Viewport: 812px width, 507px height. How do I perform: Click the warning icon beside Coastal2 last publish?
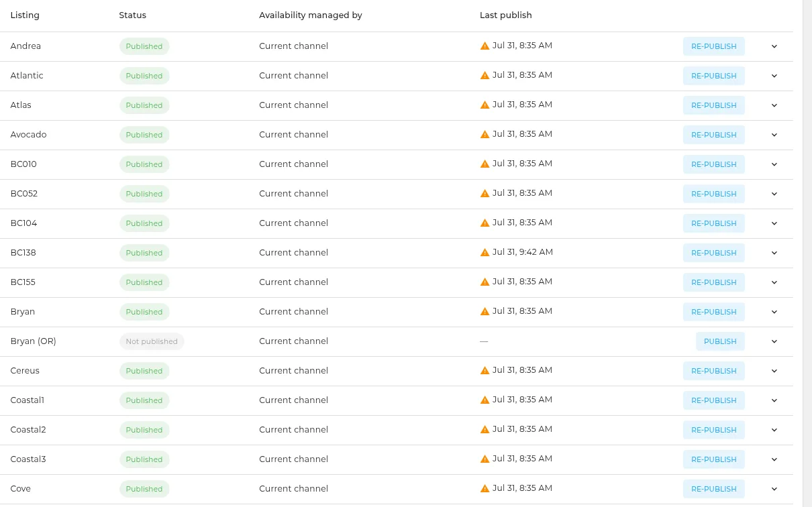click(485, 430)
